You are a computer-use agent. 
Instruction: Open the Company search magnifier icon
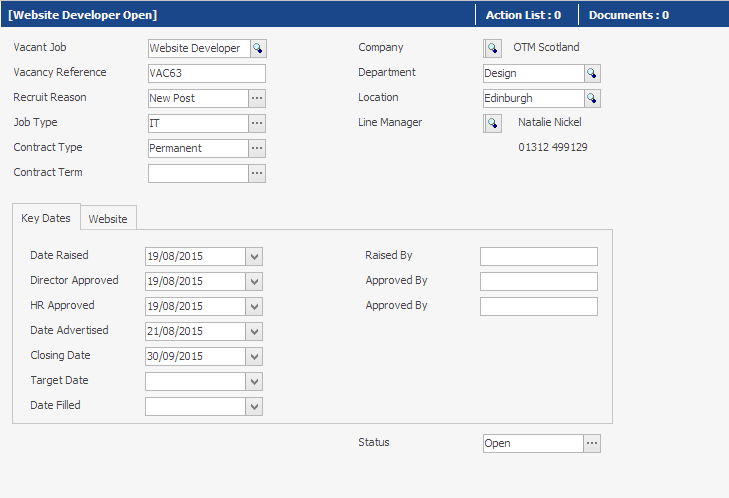click(x=492, y=48)
